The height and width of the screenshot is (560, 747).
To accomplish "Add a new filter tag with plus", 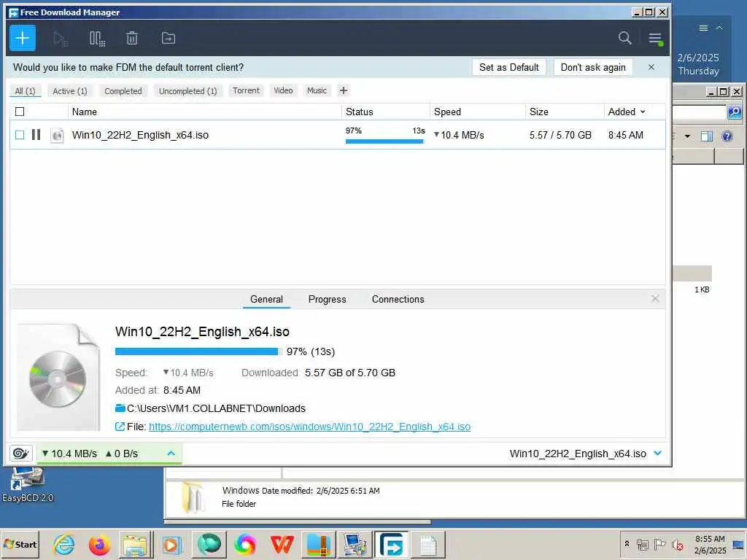I will point(344,90).
